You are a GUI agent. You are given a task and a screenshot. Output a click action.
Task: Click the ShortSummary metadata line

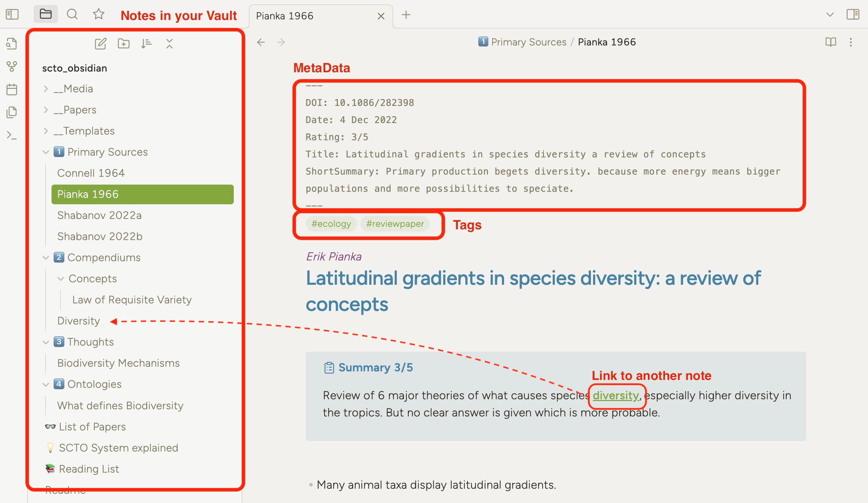click(543, 180)
